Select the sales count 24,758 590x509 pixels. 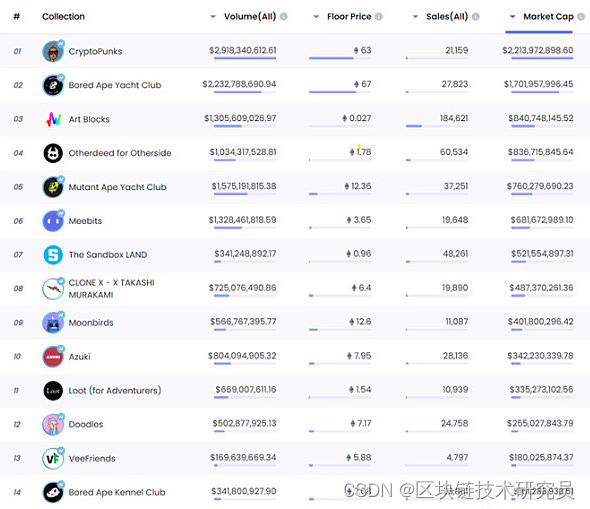coord(455,423)
